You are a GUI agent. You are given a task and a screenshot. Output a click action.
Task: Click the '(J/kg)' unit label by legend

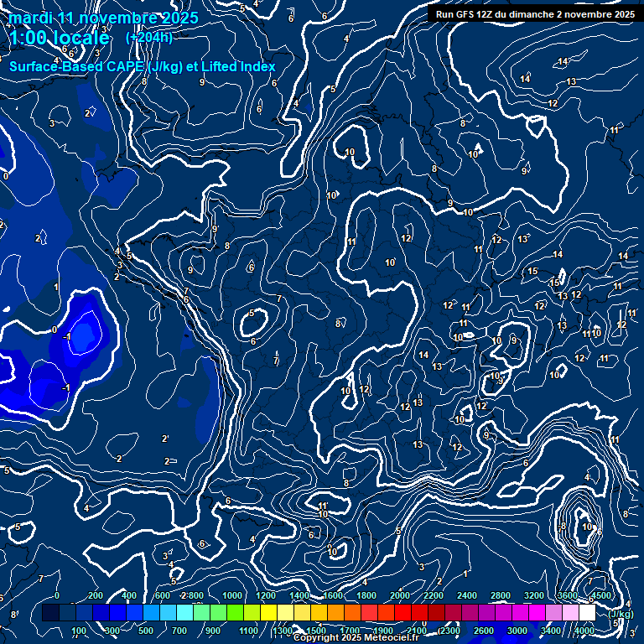[x=621, y=614]
